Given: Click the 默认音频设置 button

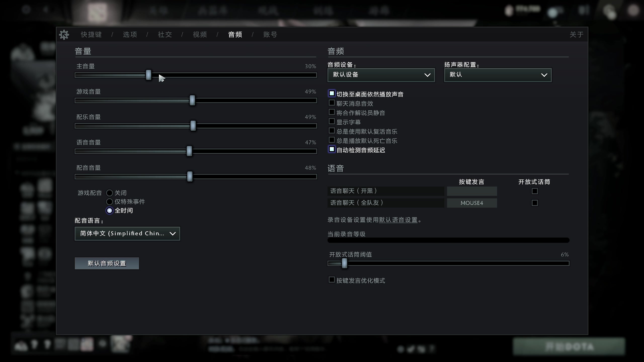Looking at the screenshot, I should 107,263.
